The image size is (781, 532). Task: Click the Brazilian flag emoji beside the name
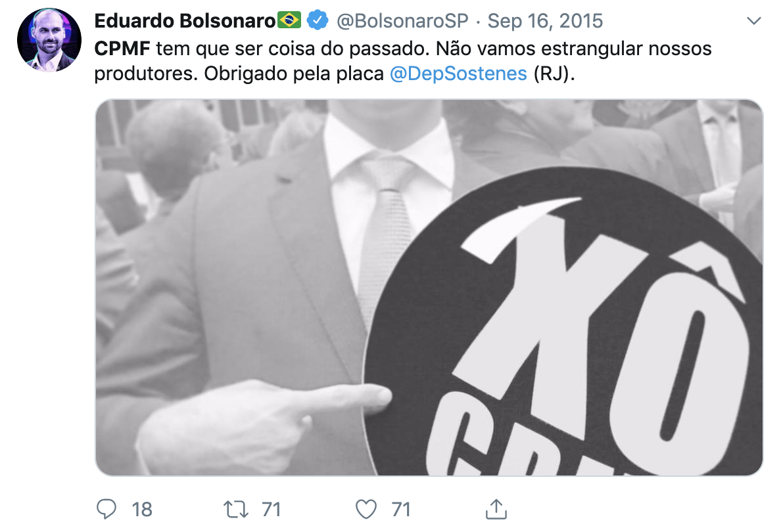(x=289, y=20)
